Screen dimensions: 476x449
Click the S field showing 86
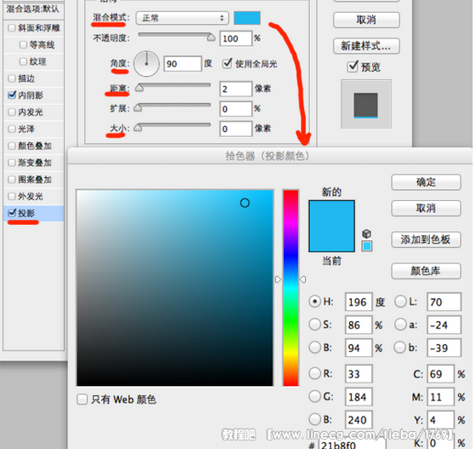[x=358, y=325]
